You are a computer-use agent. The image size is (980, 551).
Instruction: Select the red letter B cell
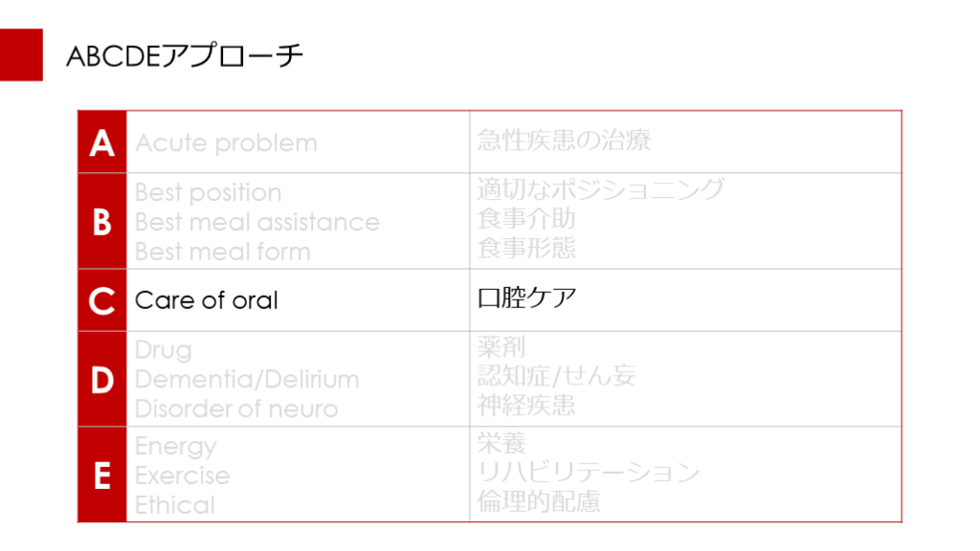[x=102, y=222]
